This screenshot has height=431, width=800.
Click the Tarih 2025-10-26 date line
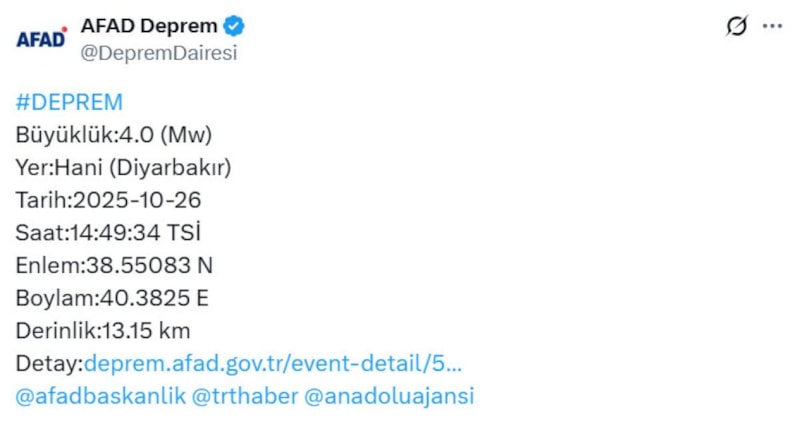coord(108,200)
